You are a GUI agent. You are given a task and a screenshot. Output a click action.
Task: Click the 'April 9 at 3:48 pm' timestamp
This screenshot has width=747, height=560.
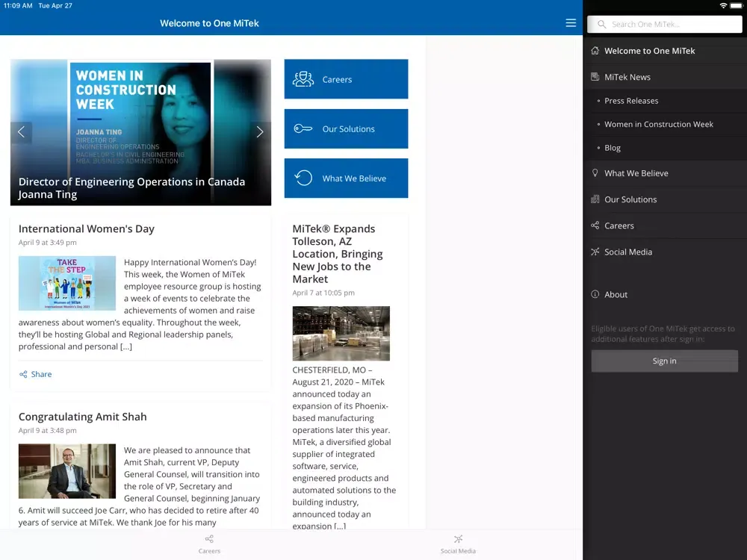click(48, 431)
